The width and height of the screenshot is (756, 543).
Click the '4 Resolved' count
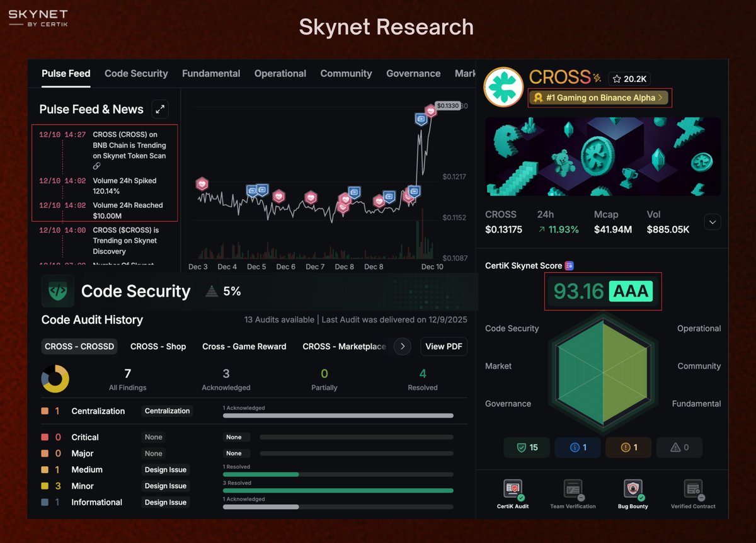tap(423, 379)
